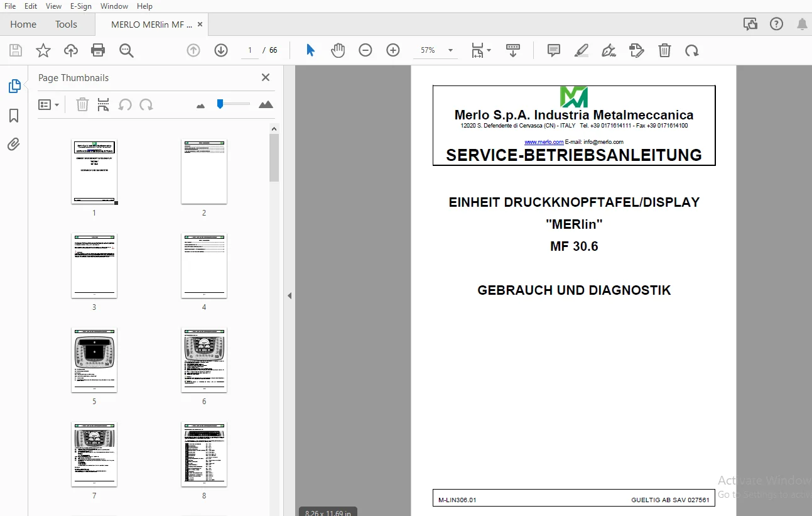Click the M-LIN306.01 footer text

(x=458, y=500)
